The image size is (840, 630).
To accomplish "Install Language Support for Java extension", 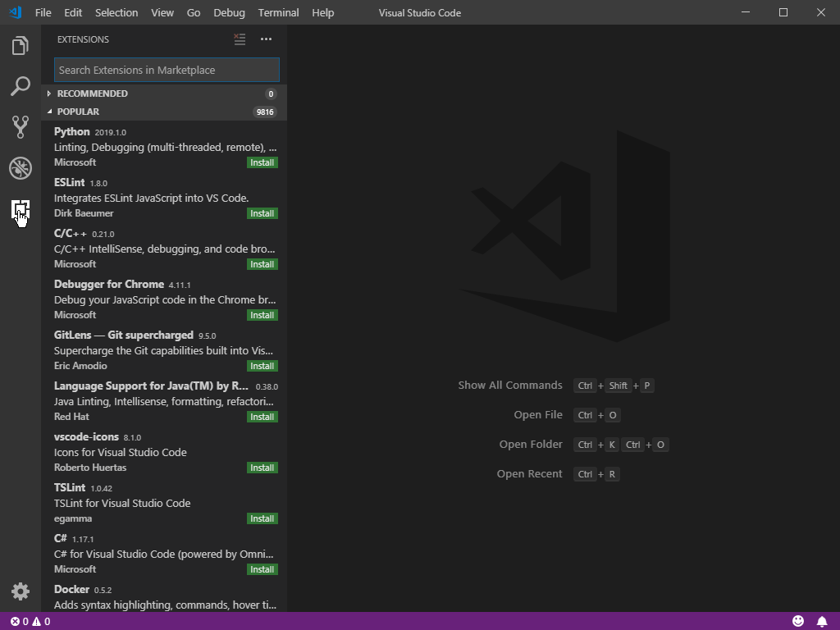I will [262, 417].
